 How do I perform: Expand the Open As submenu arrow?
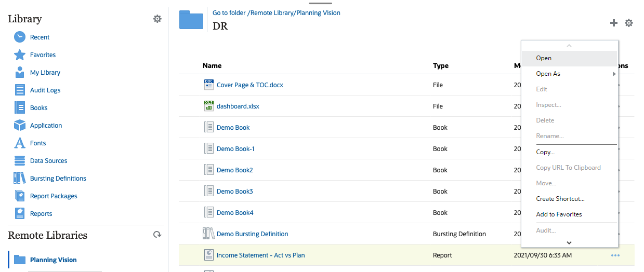(614, 74)
